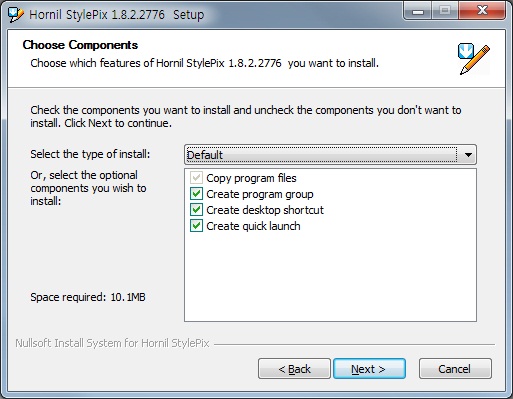
Task: Cancel the installation
Action: [455, 369]
